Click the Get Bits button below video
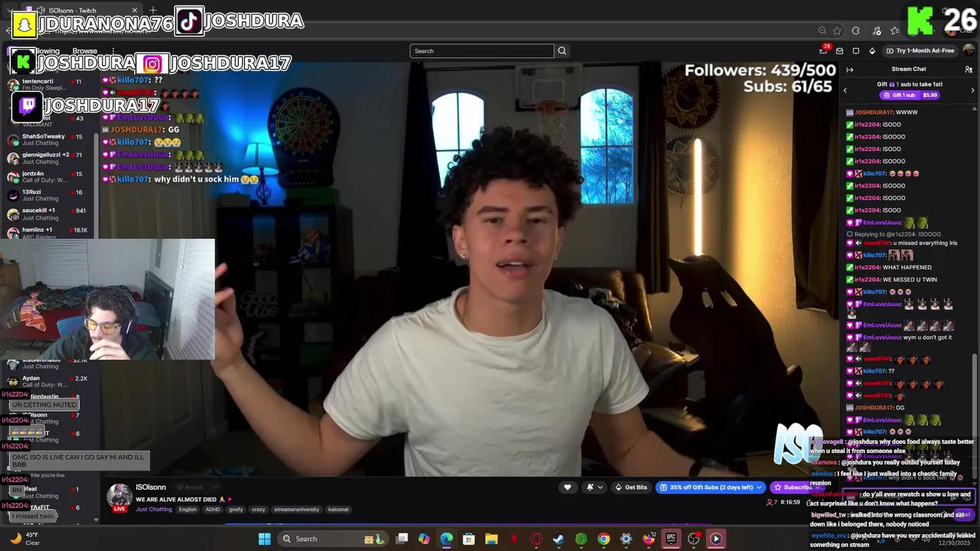This screenshot has height=551, width=980. pyautogui.click(x=632, y=487)
